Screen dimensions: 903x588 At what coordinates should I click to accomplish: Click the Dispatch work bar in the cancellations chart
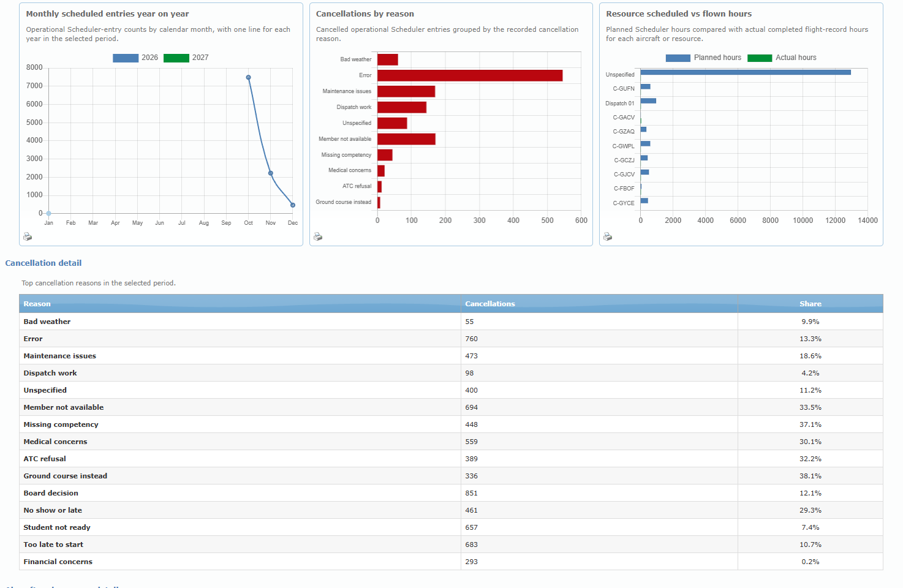point(402,107)
